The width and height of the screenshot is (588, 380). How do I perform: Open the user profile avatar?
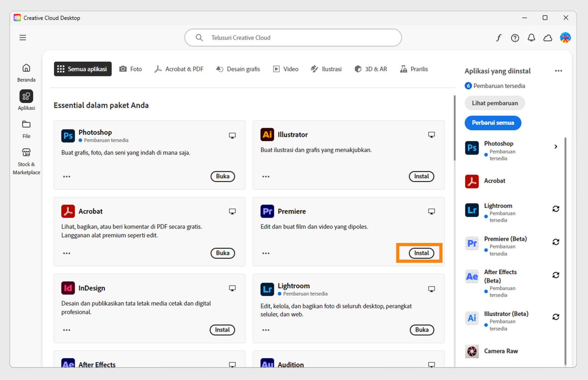coord(565,38)
